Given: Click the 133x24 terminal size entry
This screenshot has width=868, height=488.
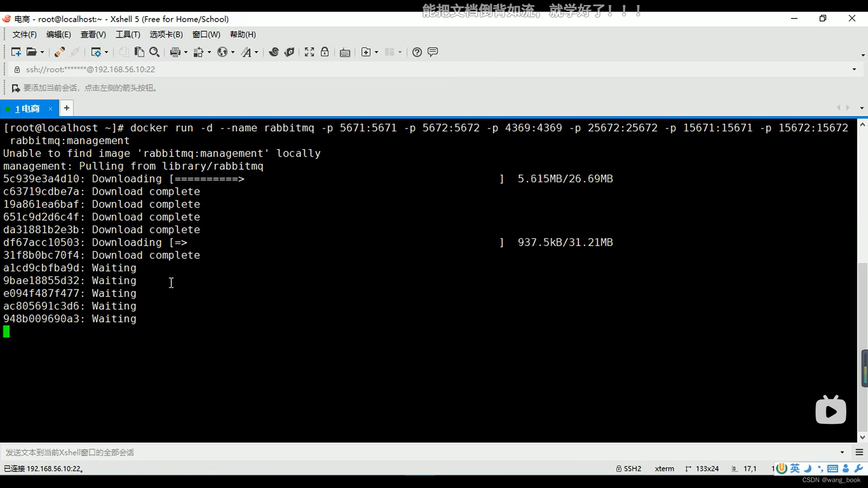Looking at the screenshot, I should coord(702,469).
